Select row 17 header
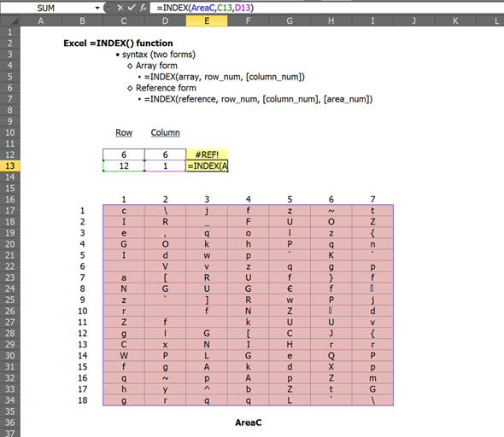 [10, 211]
